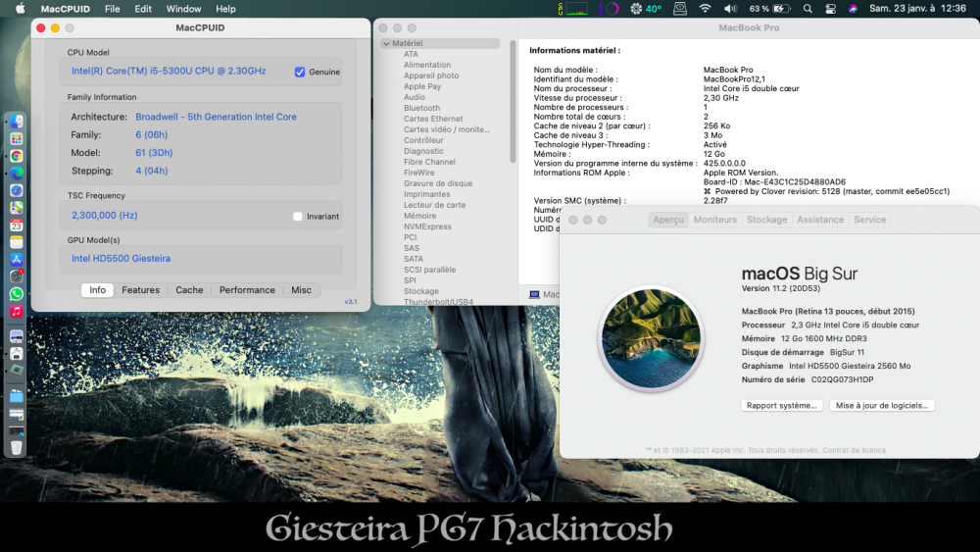Viewport: 980px width, 552px height.
Task: Select Apple Pay in the hardware list
Action: [x=422, y=86]
